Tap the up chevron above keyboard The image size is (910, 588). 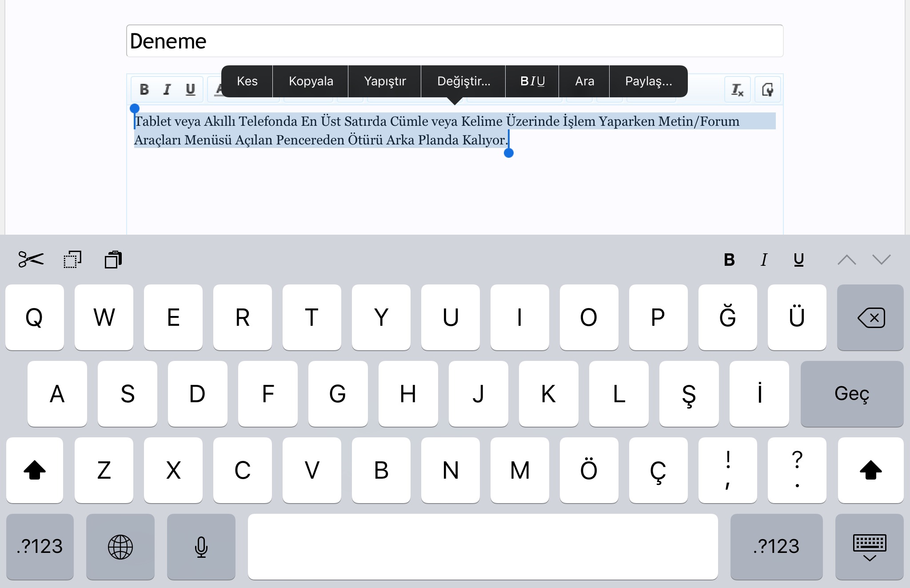coord(846,260)
